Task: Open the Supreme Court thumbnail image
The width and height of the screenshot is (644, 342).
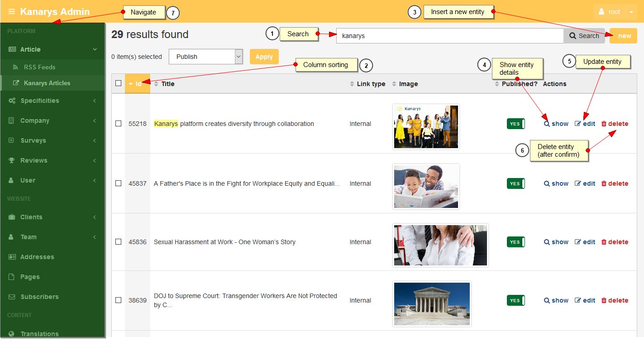Action: click(432, 303)
